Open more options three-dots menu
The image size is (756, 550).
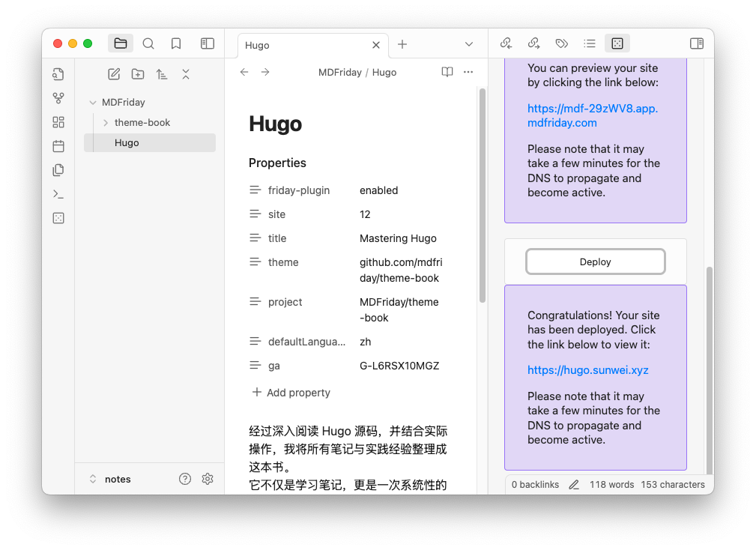pos(468,72)
